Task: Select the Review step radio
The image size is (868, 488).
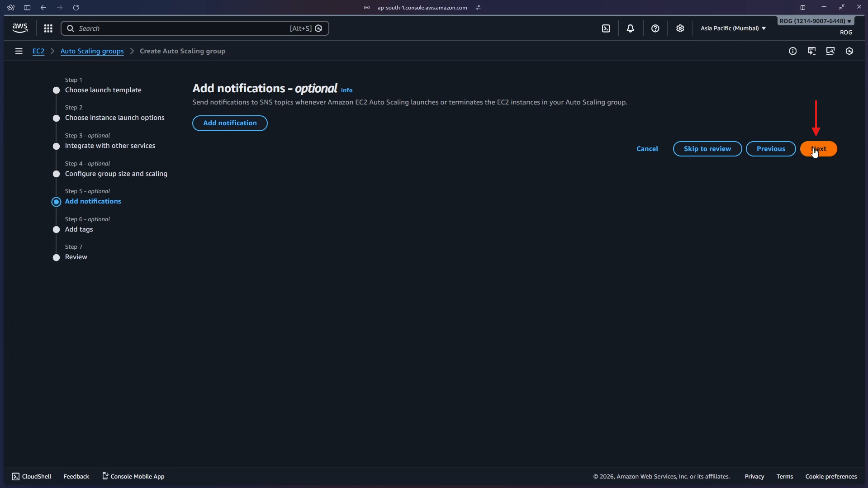Action: click(56, 257)
